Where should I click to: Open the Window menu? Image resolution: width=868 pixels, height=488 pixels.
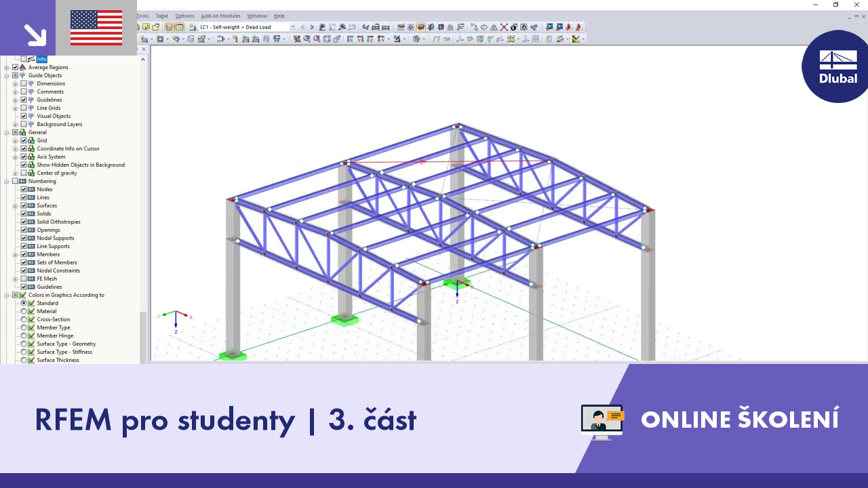[x=257, y=16]
